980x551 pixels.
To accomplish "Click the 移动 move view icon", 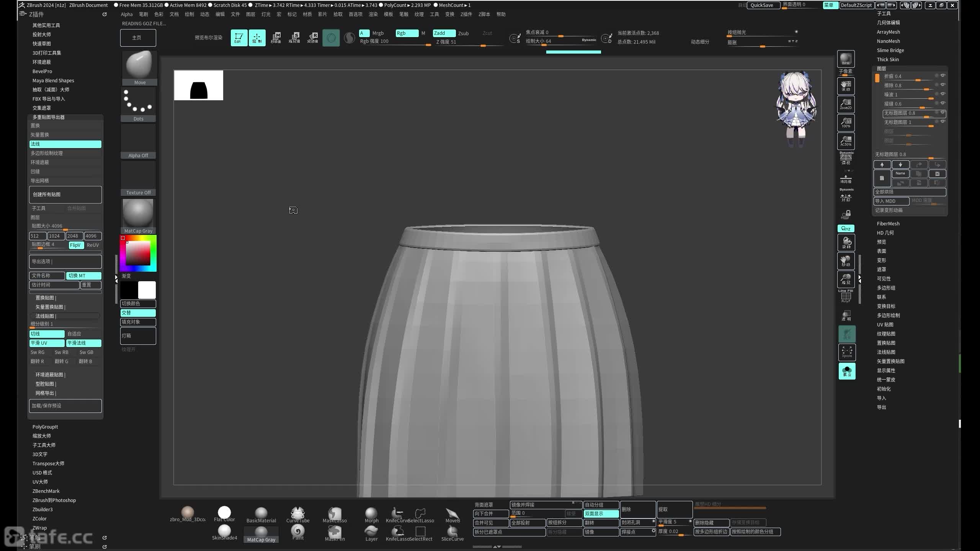I will 846,261.
